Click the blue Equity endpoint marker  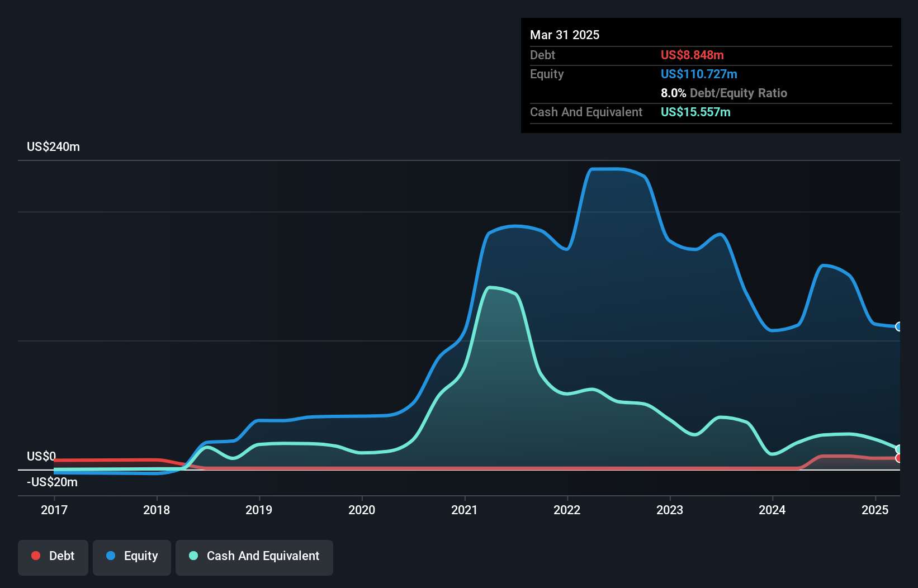[x=898, y=326]
